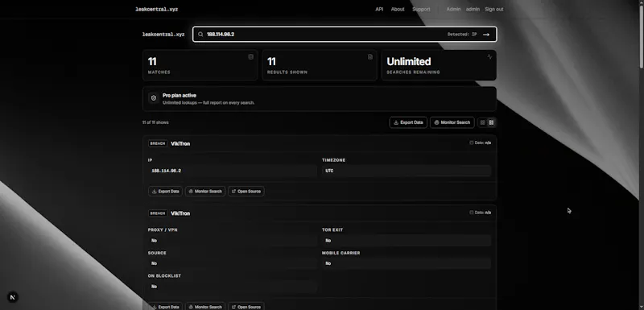The height and width of the screenshot is (310, 644).
Task: Click the document icon on Results Shown card
Action: point(370,56)
